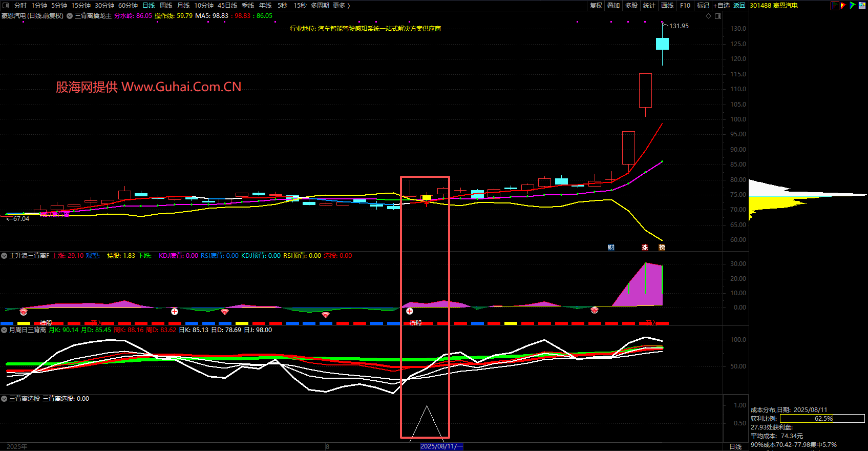Select the 月线 monthly period
The width and height of the screenshot is (868, 451).
[x=183, y=6]
